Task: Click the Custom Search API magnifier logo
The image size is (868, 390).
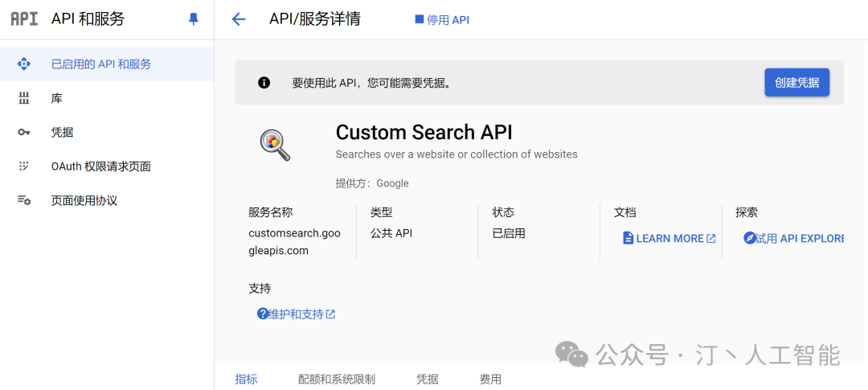Action: 275,146
